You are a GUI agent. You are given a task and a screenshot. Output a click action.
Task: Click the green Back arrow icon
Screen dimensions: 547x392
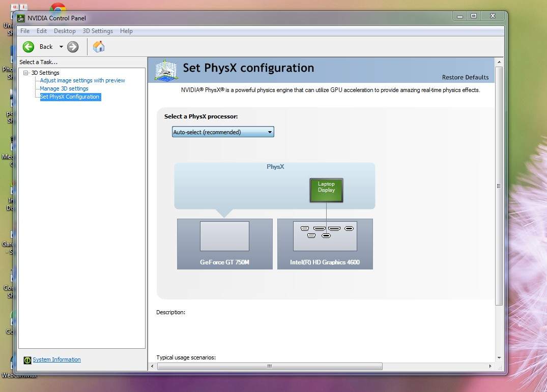(x=28, y=47)
